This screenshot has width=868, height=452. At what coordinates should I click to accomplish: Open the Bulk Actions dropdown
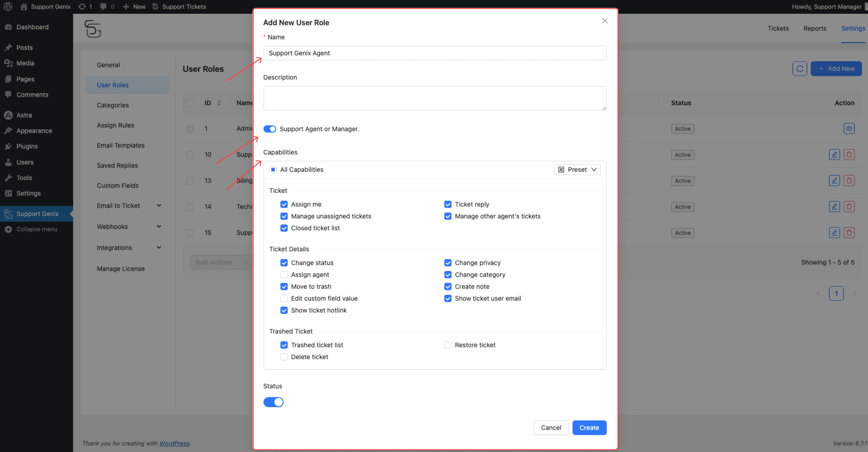[x=221, y=262]
